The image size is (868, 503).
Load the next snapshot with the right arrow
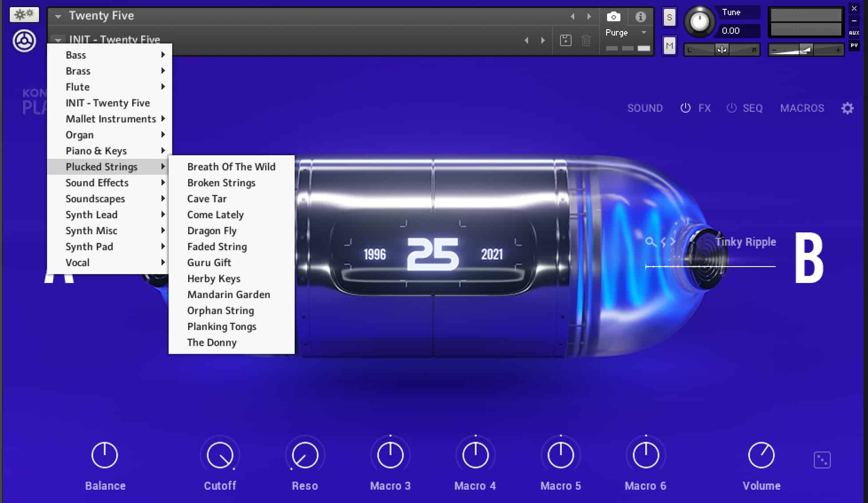coord(543,40)
